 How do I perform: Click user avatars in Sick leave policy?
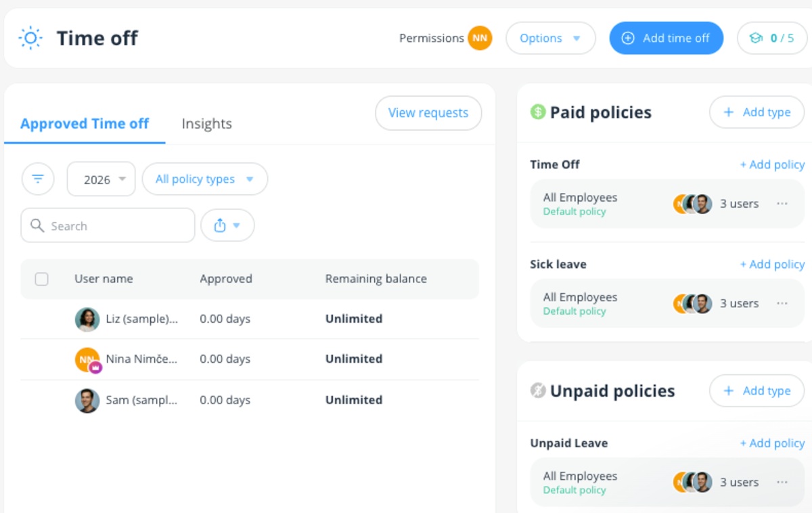click(x=693, y=303)
